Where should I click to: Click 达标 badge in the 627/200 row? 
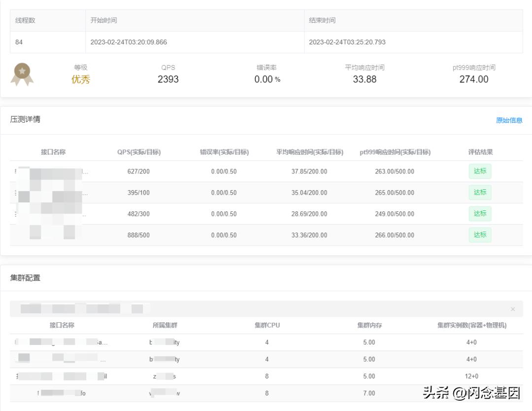(480, 171)
